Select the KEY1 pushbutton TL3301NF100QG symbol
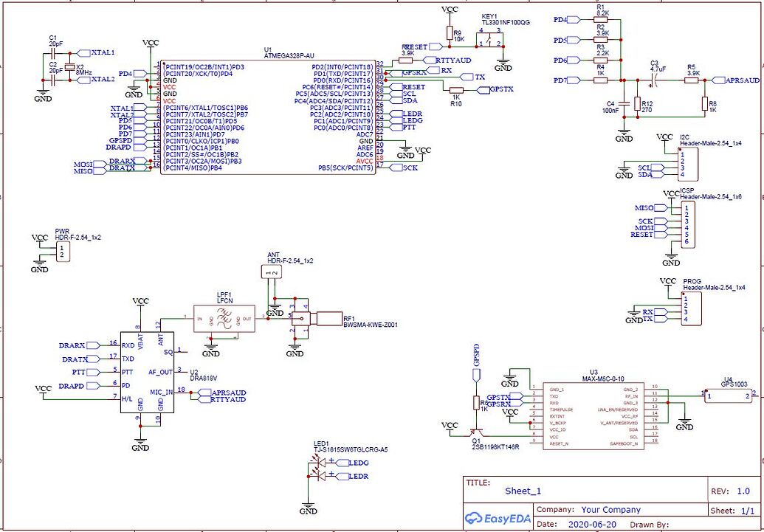The width and height of the screenshot is (764, 532). (x=491, y=41)
